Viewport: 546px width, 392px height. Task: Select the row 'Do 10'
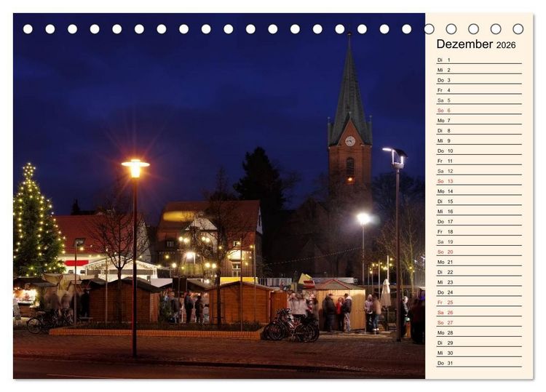(x=479, y=151)
